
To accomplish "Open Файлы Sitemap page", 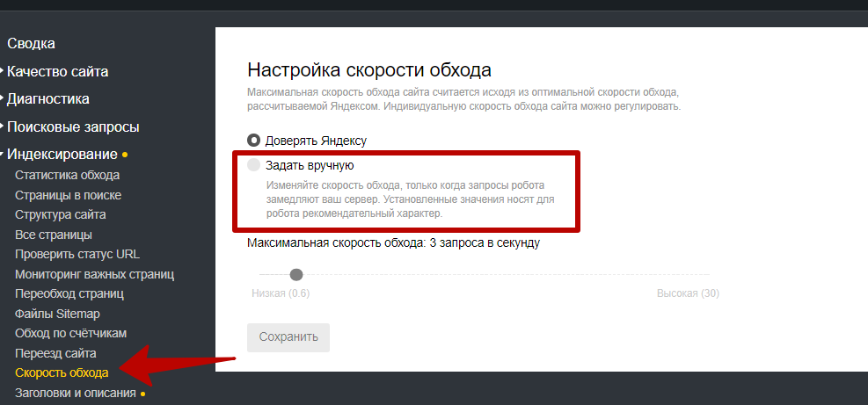I will coord(57,314).
